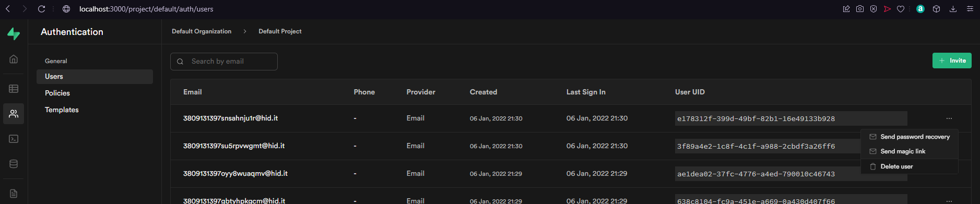Select Delete user option

tap(910, 166)
